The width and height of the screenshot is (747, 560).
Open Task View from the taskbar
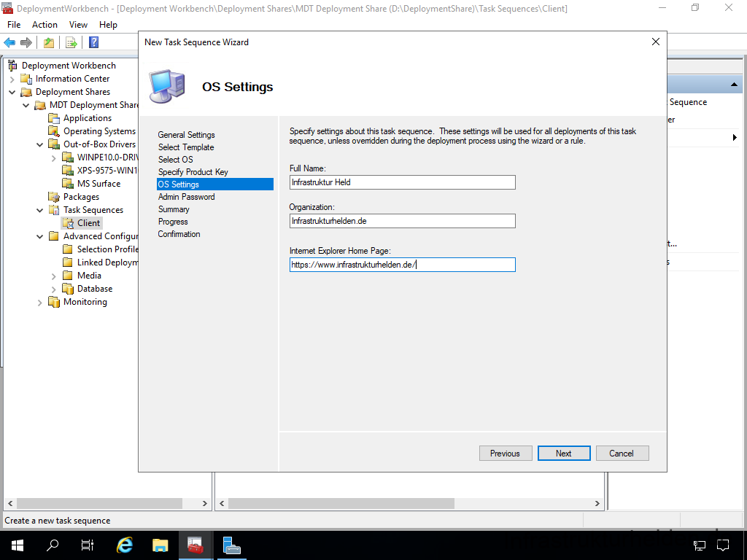point(88,545)
